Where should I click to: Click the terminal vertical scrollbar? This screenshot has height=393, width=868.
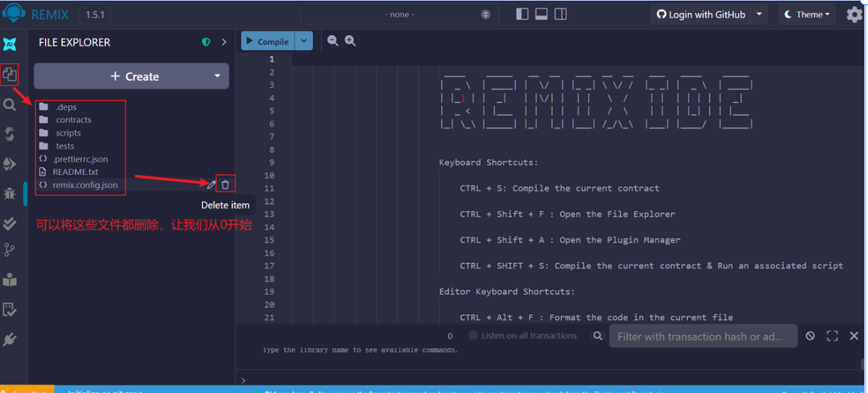(863, 363)
